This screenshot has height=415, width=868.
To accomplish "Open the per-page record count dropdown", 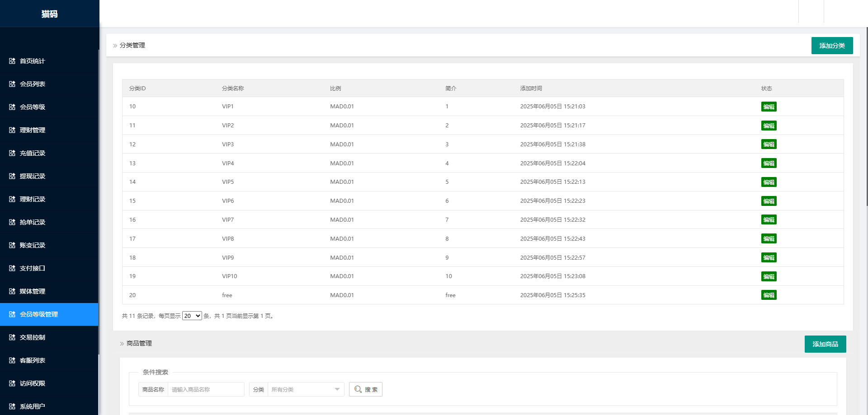I will [x=192, y=316].
